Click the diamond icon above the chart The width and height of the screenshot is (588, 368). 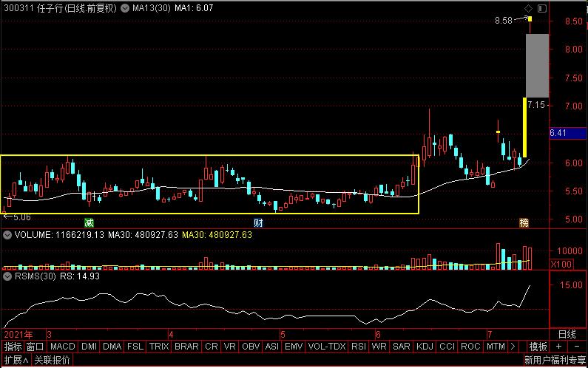click(528, 8)
